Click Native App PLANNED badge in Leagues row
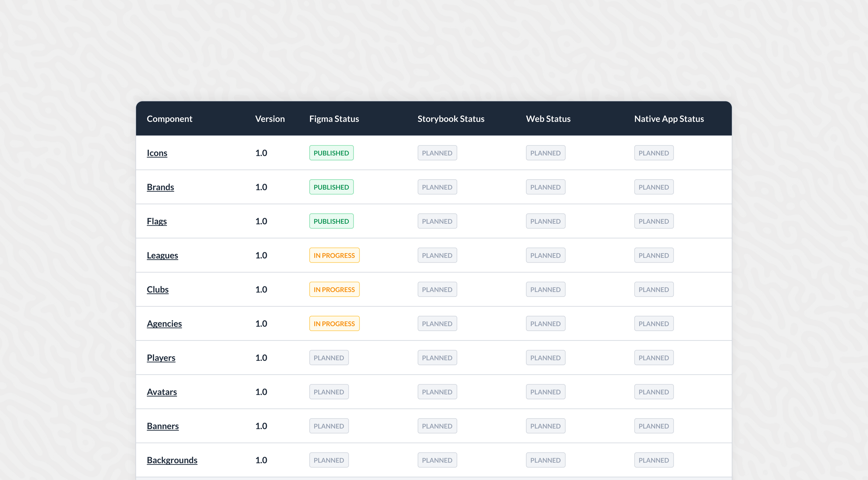Image resolution: width=868 pixels, height=480 pixels. (654, 255)
